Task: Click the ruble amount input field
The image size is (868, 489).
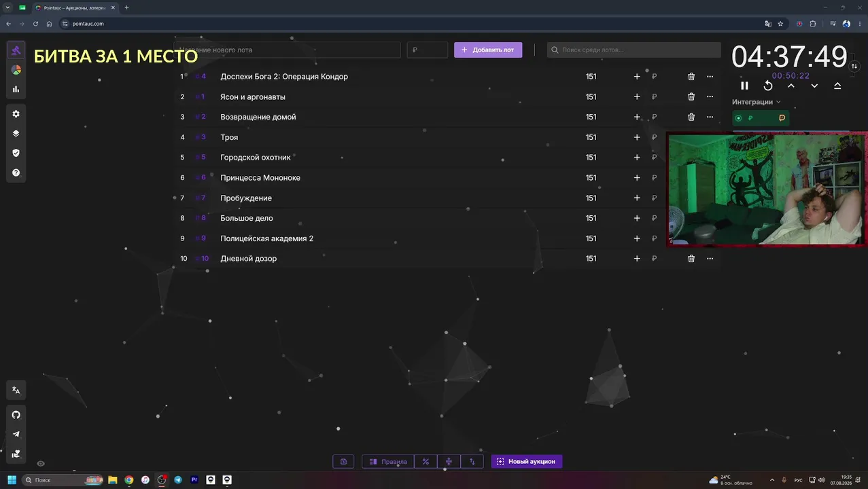Action: (428, 50)
